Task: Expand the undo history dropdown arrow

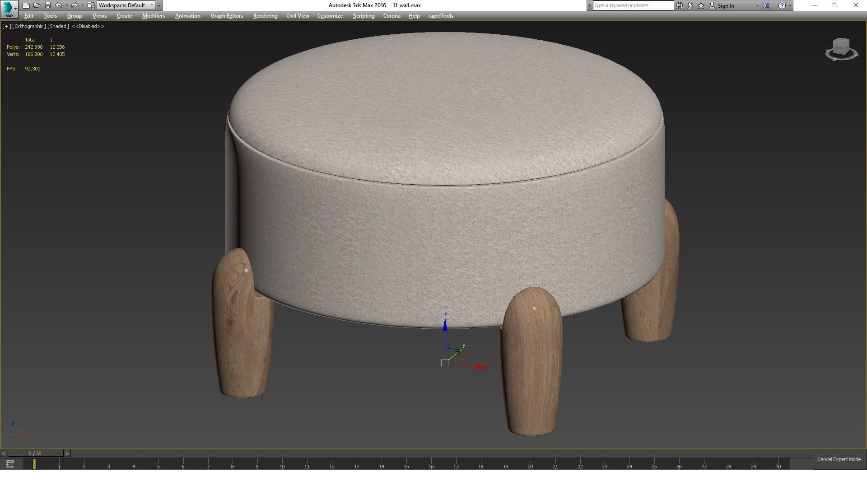Action: 66,5
